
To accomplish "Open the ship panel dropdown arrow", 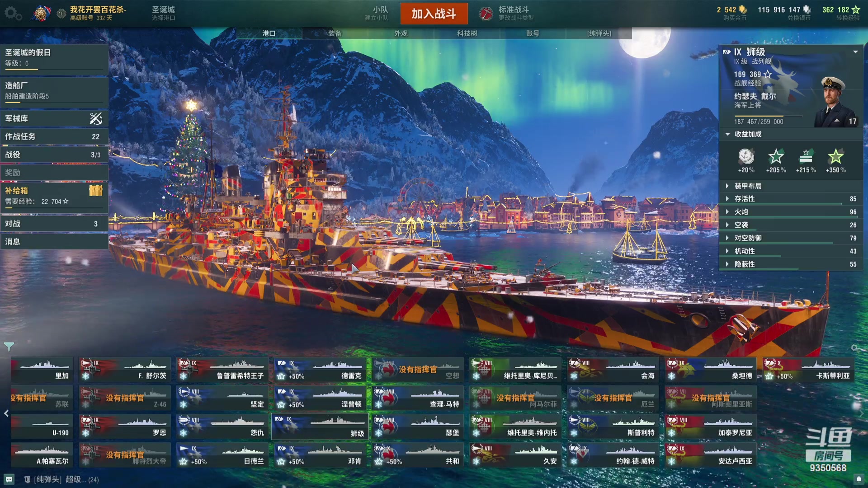I will pos(855,52).
